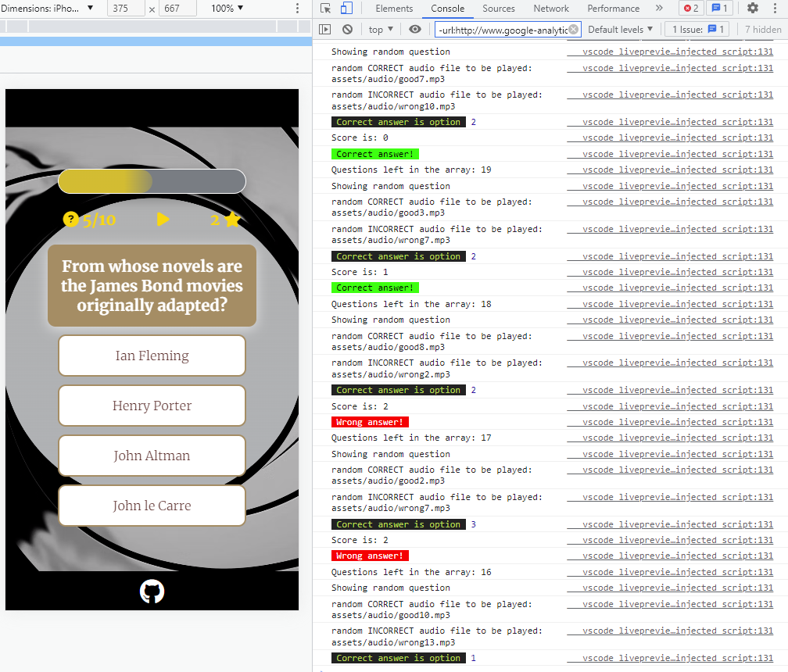Open the device toolbar three-dot options menu
Viewport: 788px width, 672px height.
pyautogui.click(x=298, y=9)
